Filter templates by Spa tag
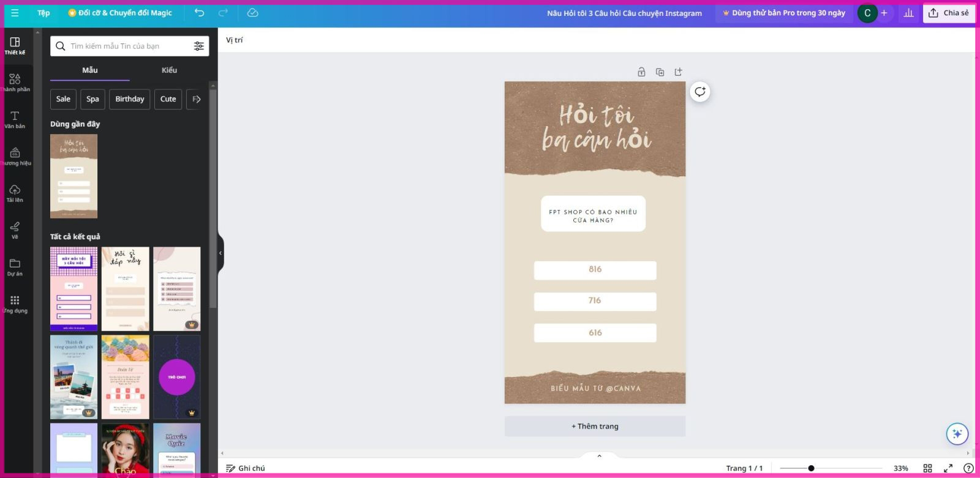The image size is (980, 478). (92, 99)
